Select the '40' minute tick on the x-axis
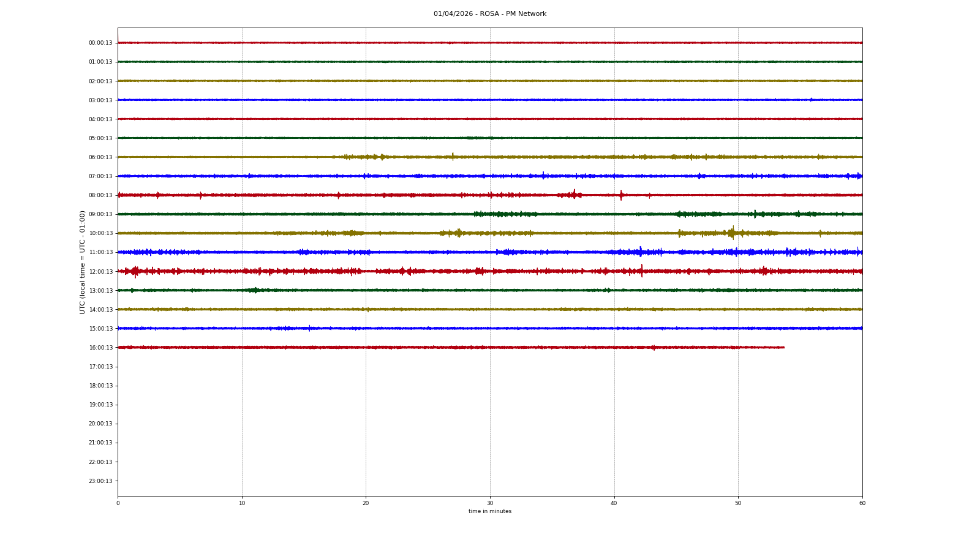This screenshot has width=980, height=551. click(x=614, y=503)
